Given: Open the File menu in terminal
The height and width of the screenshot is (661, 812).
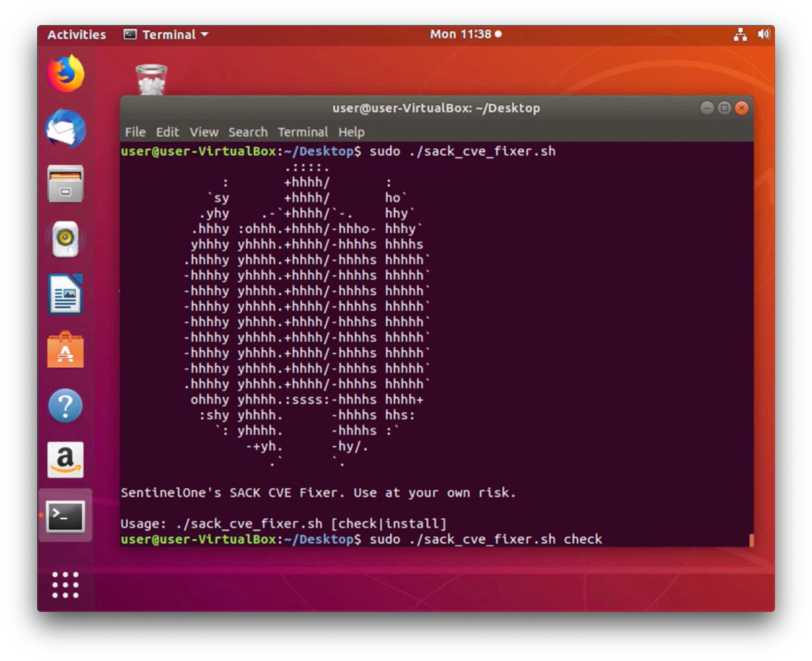Looking at the screenshot, I should click(135, 132).
